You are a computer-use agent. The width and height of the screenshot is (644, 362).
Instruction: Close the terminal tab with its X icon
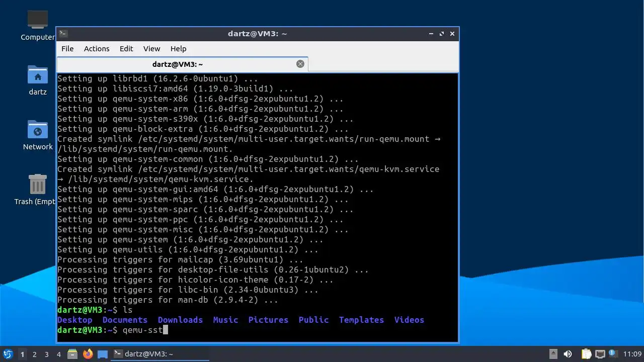click(300, 64)
